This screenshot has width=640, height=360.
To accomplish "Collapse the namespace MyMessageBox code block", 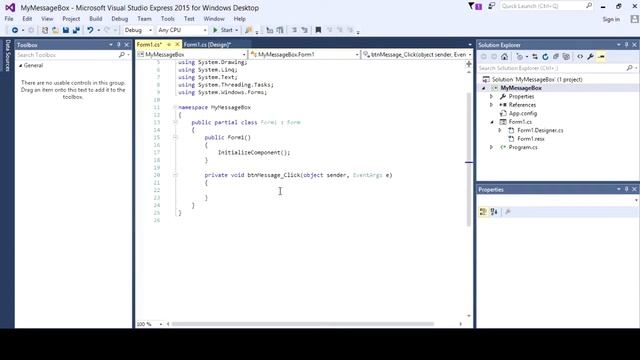I will pyautogui.click(x=175, y=107).
